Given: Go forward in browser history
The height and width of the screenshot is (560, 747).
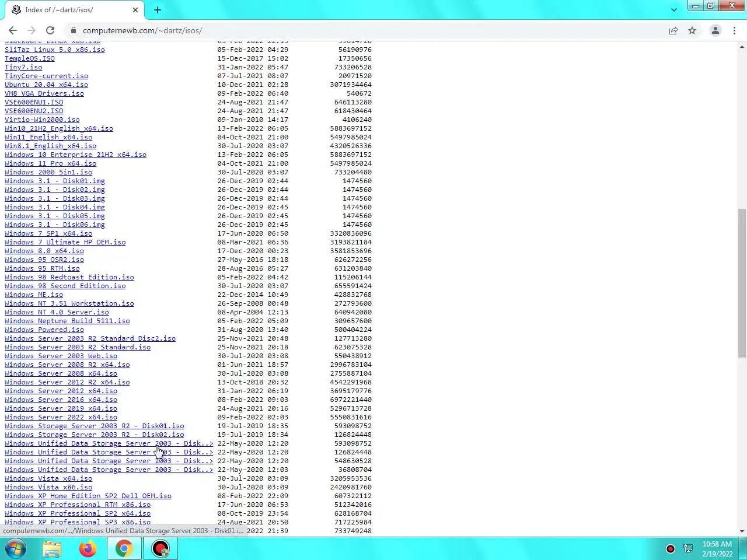Looking at the screenshot, I should (32, 30).
